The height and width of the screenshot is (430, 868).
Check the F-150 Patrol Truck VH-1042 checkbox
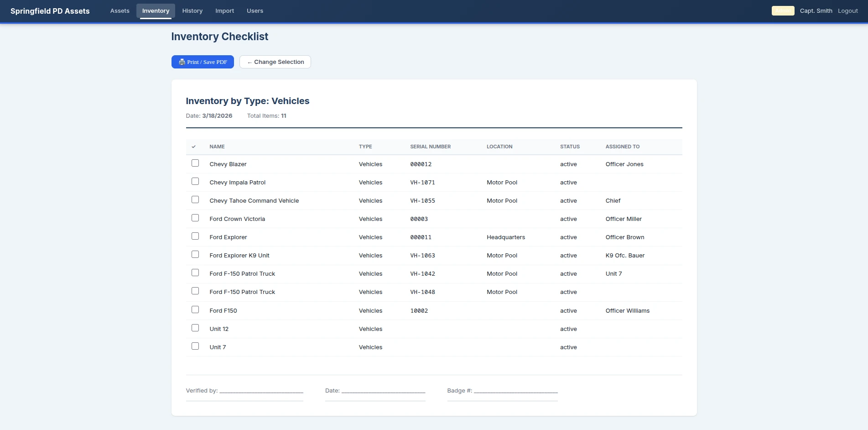[195, 273]
